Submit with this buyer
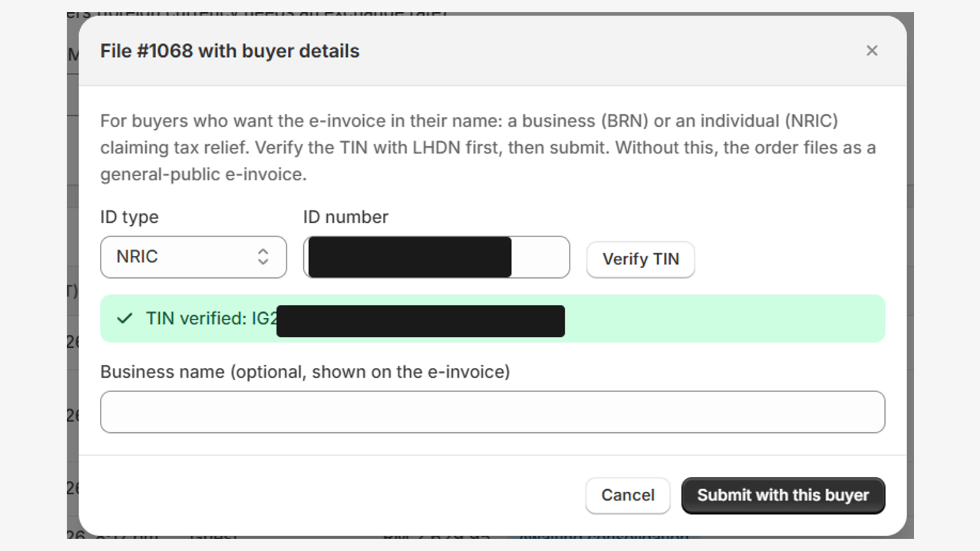Image resolution: width=980 pixels, height=551 pixels. pos(783,495)
